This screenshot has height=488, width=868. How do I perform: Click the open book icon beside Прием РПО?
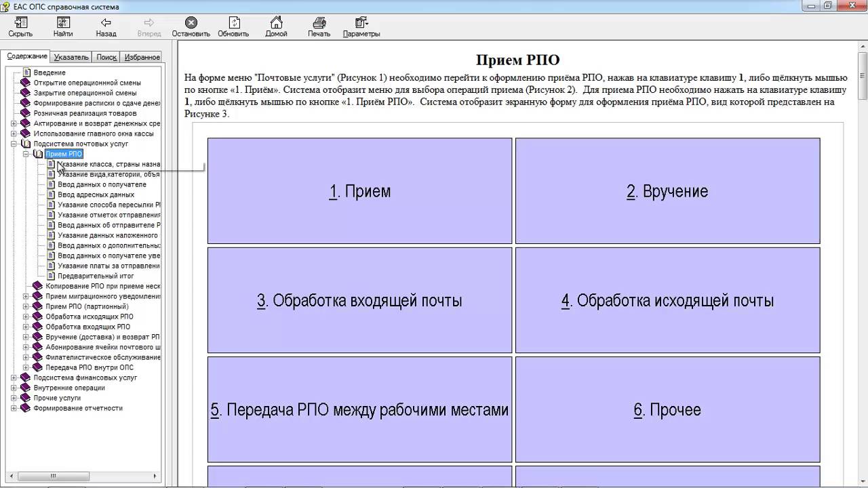39,154
